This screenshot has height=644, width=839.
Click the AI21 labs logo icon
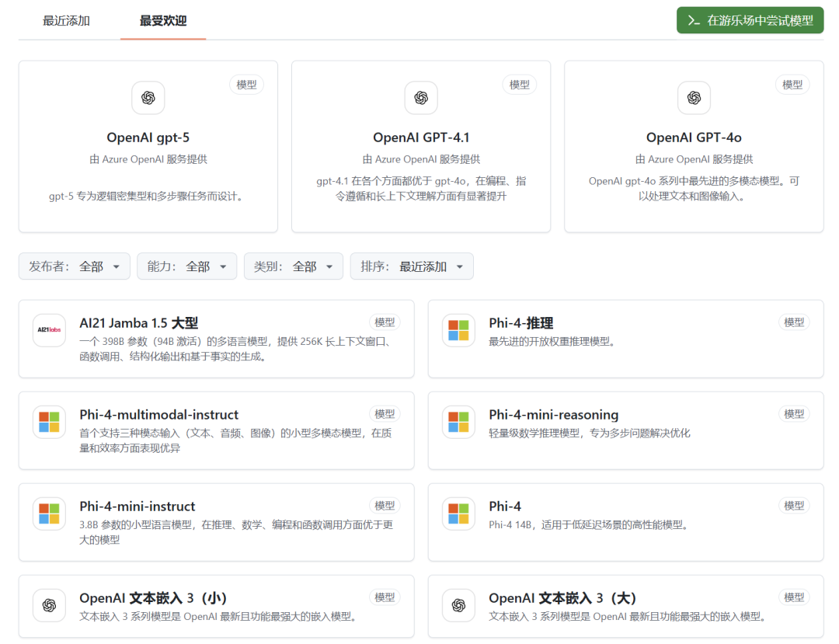[x=49, y=330]
